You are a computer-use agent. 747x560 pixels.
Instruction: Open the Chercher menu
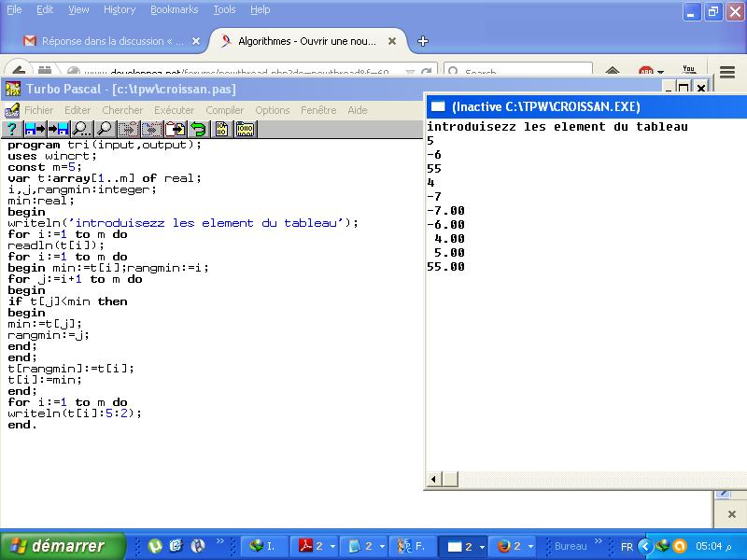click(122, 110)
